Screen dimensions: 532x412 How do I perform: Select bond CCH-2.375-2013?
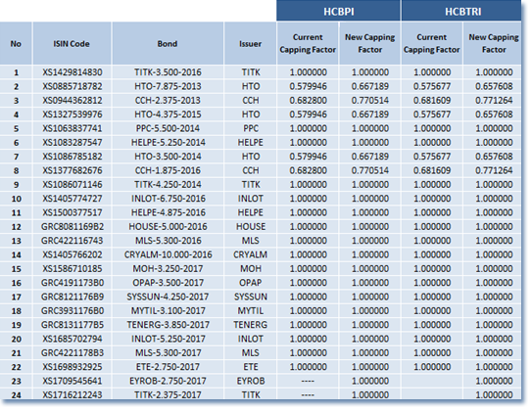[x=168, y=100]
